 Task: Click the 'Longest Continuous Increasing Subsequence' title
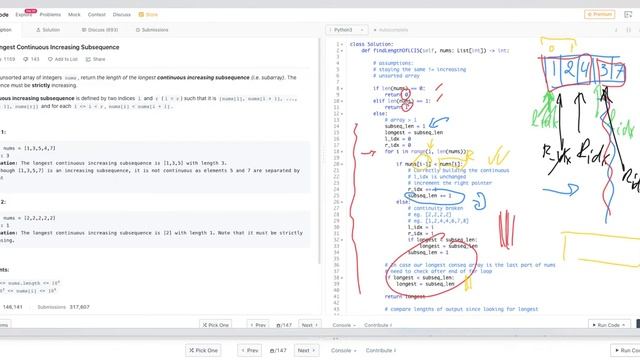59,47
